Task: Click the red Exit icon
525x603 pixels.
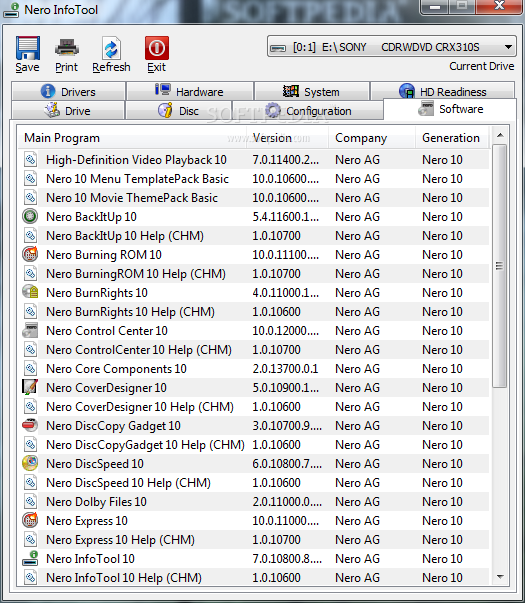Action: tap(157, 48)
